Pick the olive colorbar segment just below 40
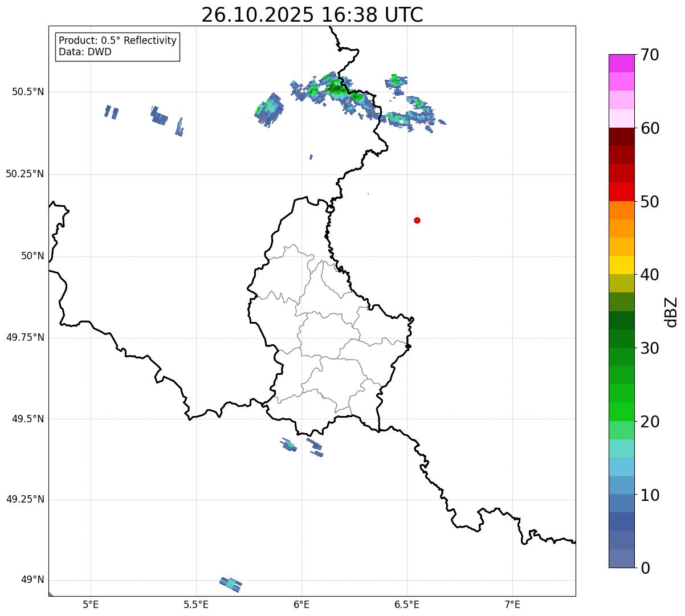Screen dimensions: 685x616 pos(622,283)
